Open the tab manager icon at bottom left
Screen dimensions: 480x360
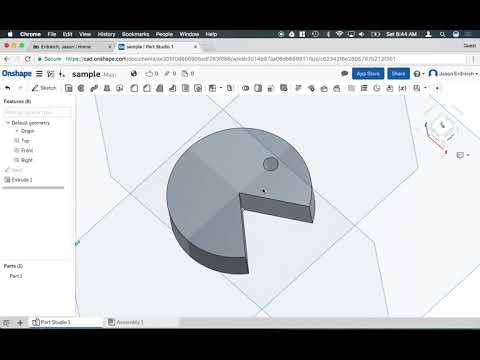[x=6, y=322]
